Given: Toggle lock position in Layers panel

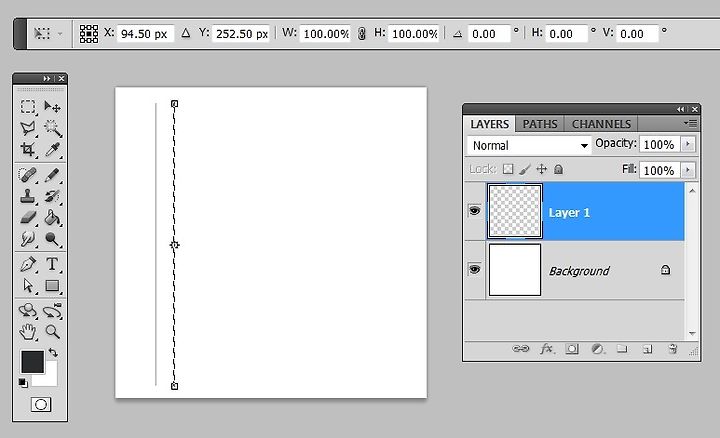Looking at the screenshot, I should [x=542, y=169].
